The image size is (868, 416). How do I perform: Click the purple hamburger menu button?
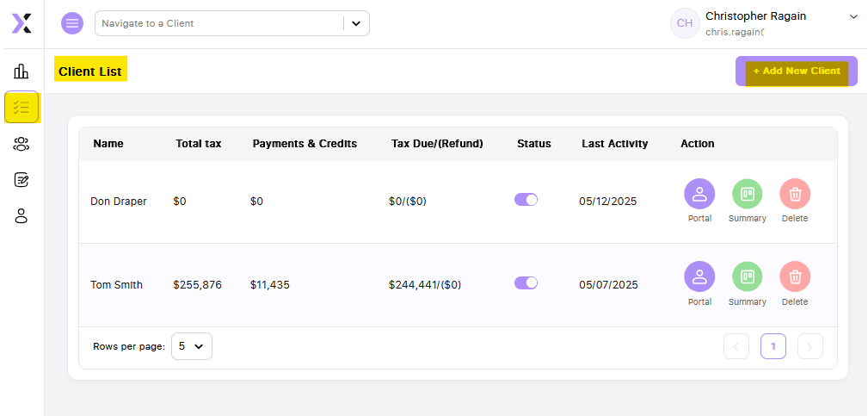[72, 23]
